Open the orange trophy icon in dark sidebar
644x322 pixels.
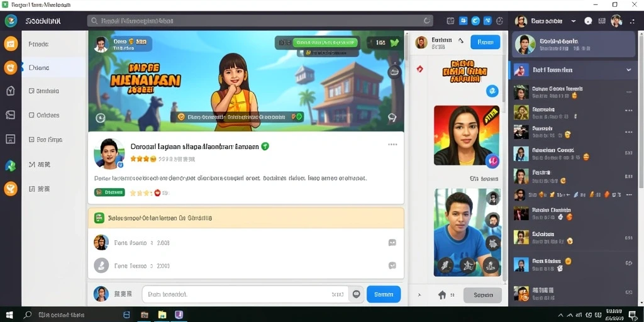[11, 189]
